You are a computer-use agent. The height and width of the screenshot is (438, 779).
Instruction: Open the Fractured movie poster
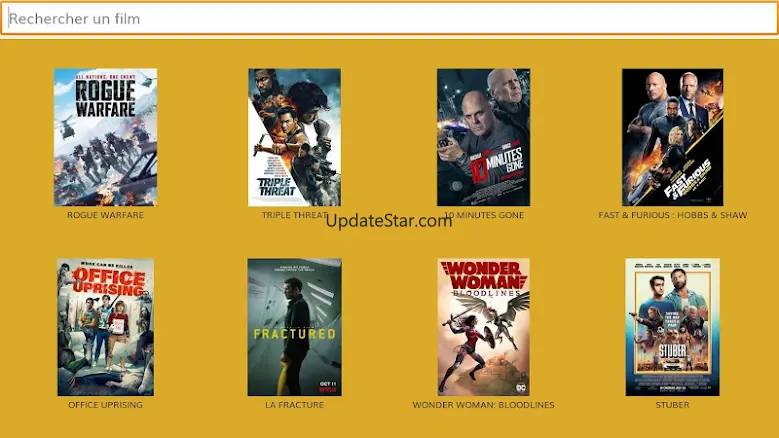295,327
